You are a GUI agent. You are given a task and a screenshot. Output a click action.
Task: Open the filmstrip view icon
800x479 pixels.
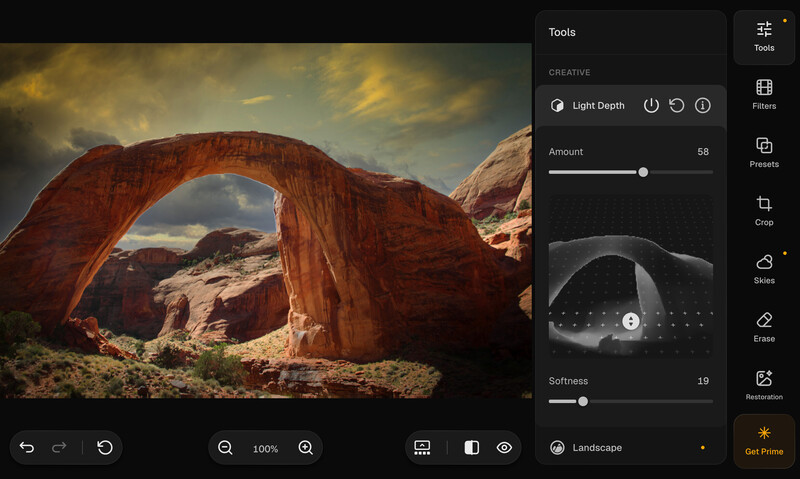tap(422, 447)
